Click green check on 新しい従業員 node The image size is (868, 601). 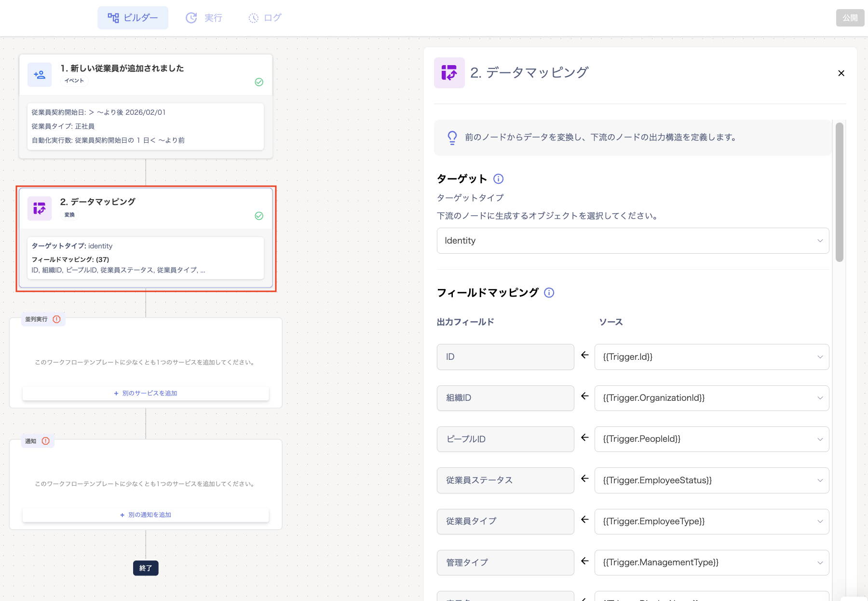click(x=259, y=82)
